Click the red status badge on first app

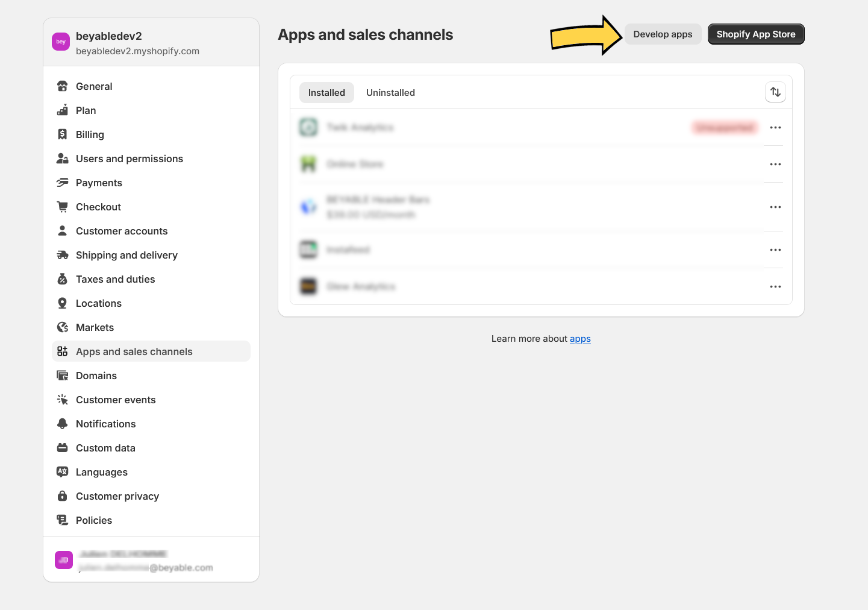725,127
